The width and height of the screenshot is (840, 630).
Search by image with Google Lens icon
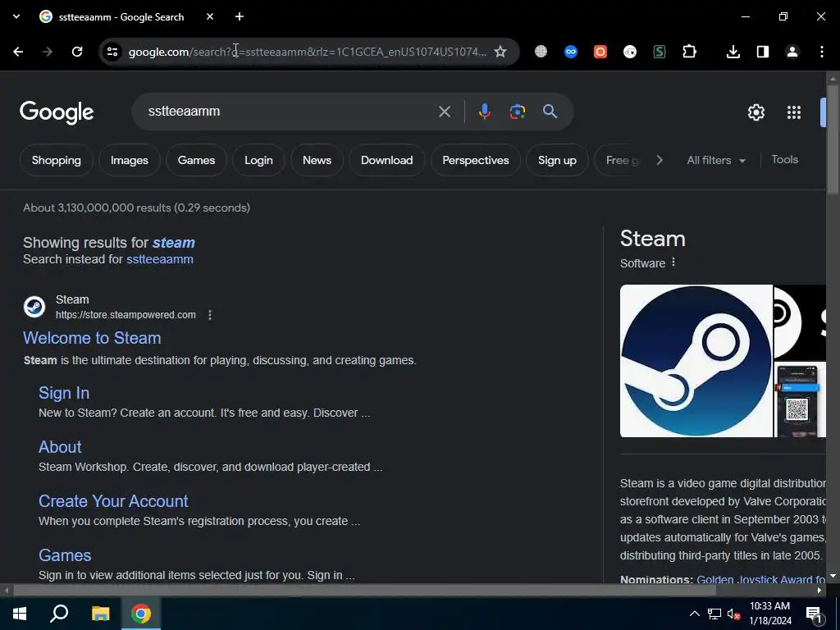pos(518,112)
